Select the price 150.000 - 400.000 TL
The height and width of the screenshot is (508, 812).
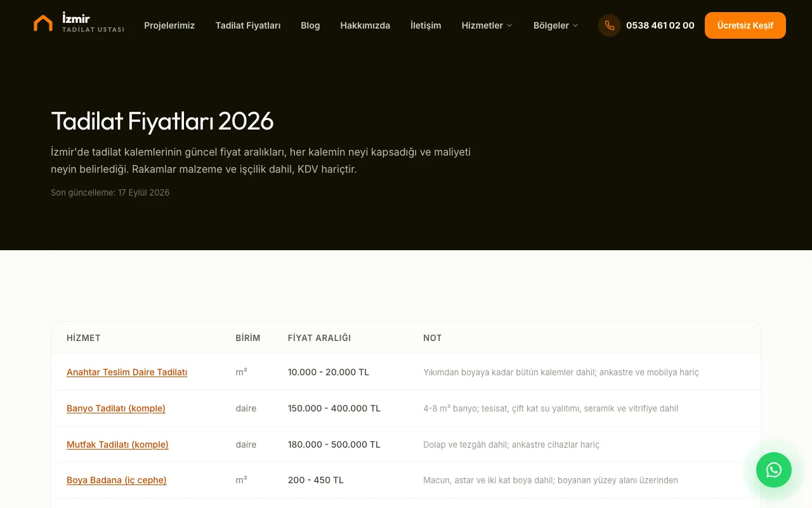[x=334, y=408]
